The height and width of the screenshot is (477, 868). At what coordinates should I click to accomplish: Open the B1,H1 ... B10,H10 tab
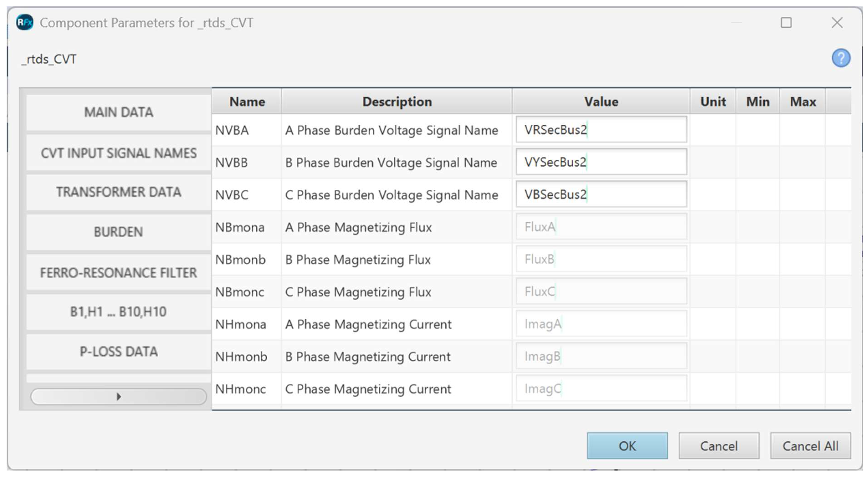point(119,312)
